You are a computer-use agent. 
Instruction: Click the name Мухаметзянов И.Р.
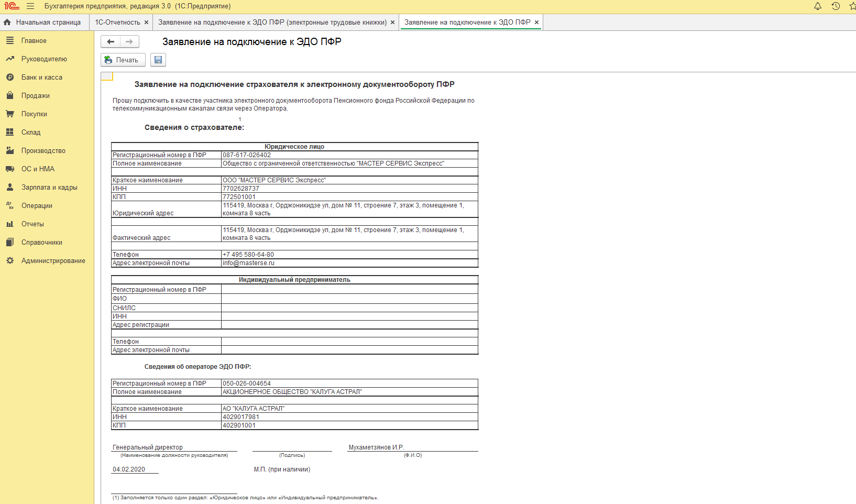point(376,447)
